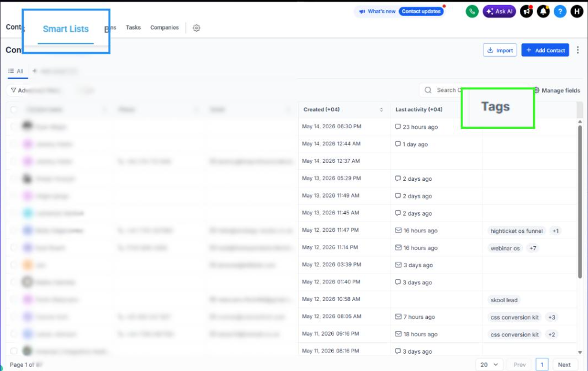This screenshot has height=371, width=588.
Task: Click email icon in May 12 03:39 PM row
Action: (x=398, y=265)
